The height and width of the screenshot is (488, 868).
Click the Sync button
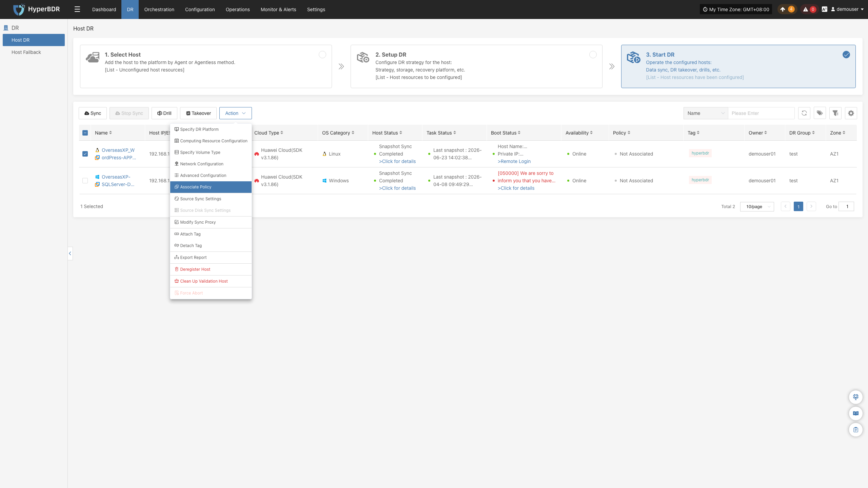tap(93, 113)
